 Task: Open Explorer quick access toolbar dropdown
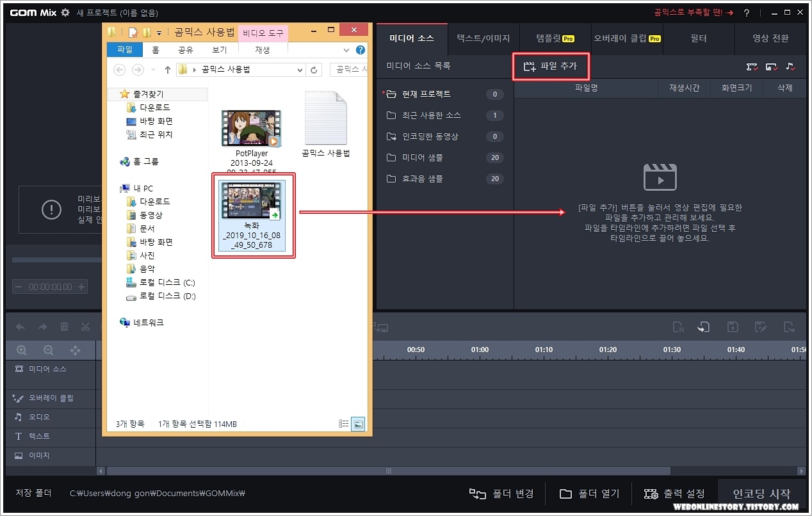click(x=159, y=33)
